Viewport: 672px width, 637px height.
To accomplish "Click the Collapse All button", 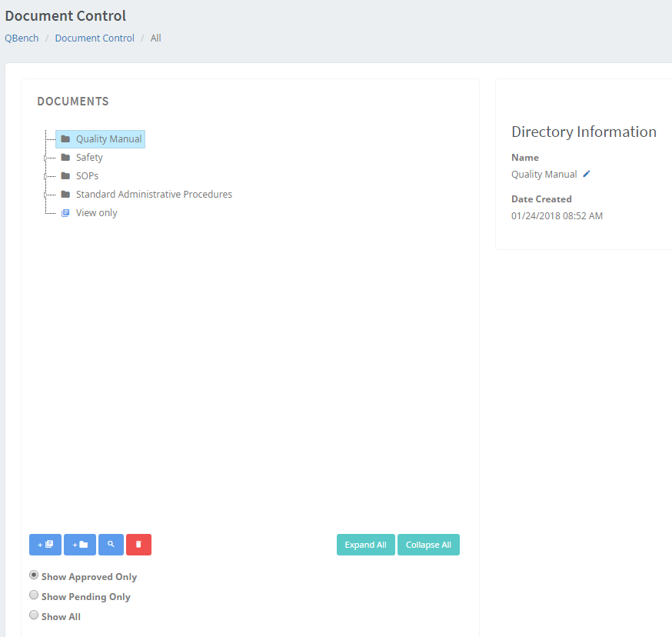I will (x=428, y=545).
